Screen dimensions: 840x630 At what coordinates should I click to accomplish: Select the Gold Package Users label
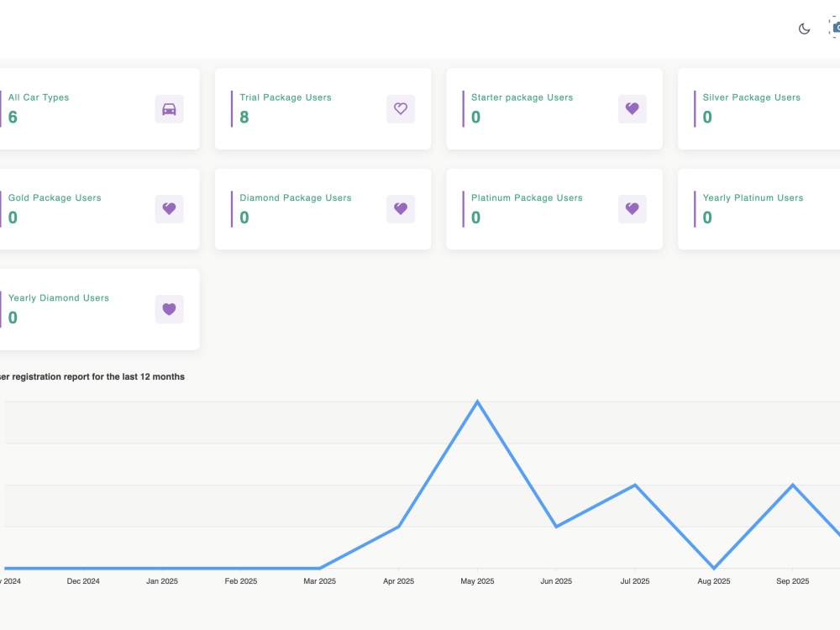[x=55, y=197]
